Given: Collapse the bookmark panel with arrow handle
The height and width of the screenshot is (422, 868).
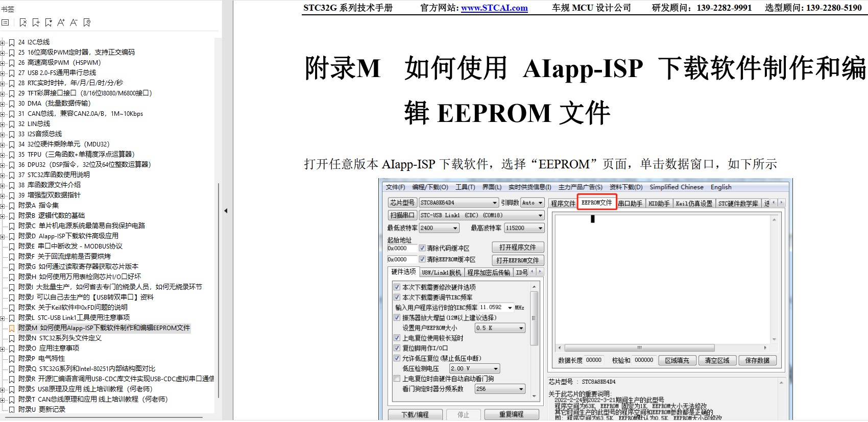Looking at the screenshot, I should 226,210.
